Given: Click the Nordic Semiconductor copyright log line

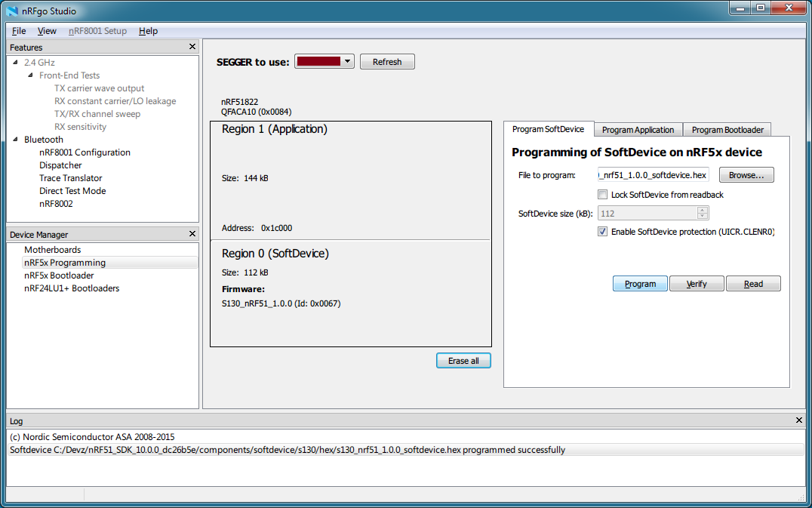Looking at the screenshot, I should pos(92,437).
